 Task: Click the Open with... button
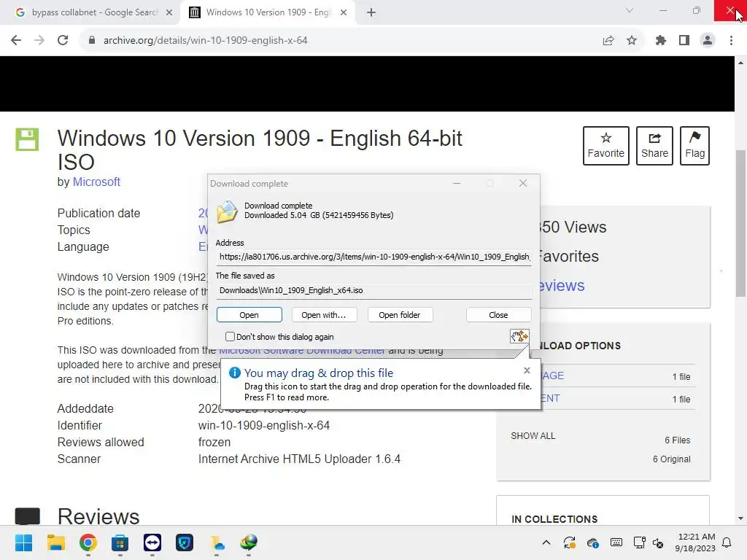click(324, 315)
